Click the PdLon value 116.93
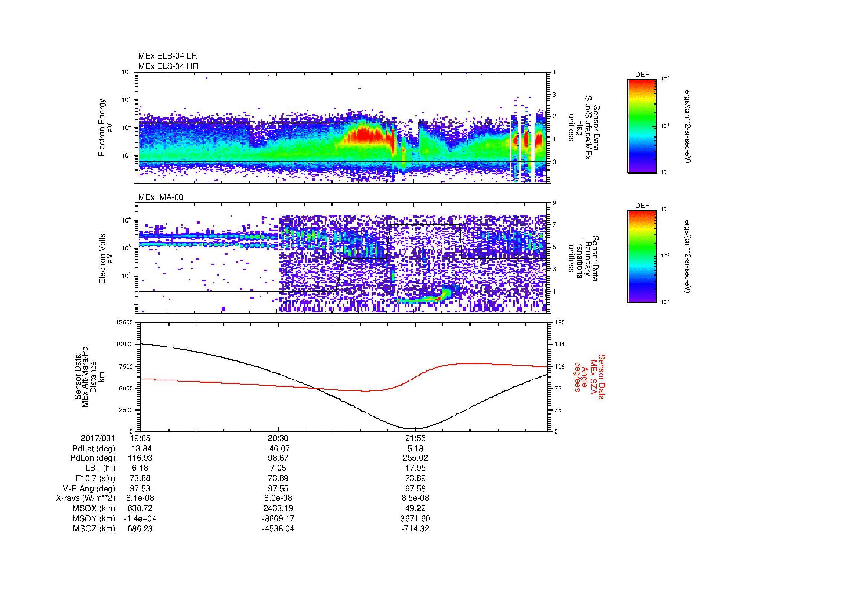The width and height of the screenshot is (868, 613). click(x=140, y=458)
